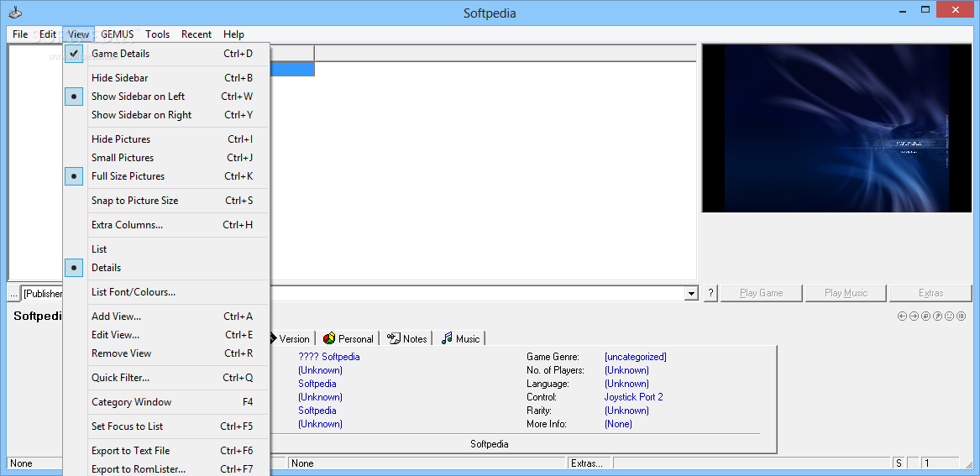Viewport: 980px width, 476px height.
Task: Click the S indicator in status bar
Action: point(899,463)
